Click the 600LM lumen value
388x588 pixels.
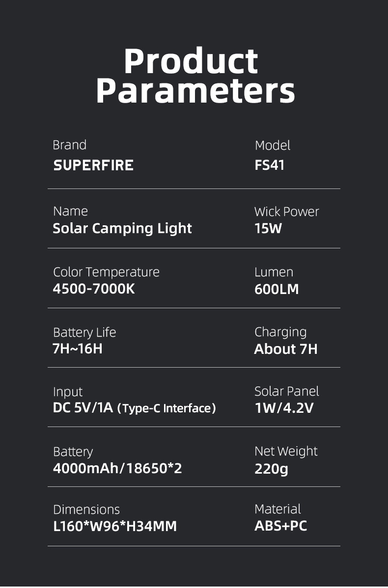point(277,289)
